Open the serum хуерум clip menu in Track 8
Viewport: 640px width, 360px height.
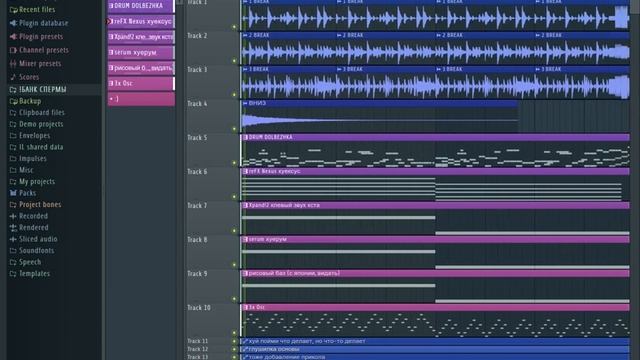(245, 240)
